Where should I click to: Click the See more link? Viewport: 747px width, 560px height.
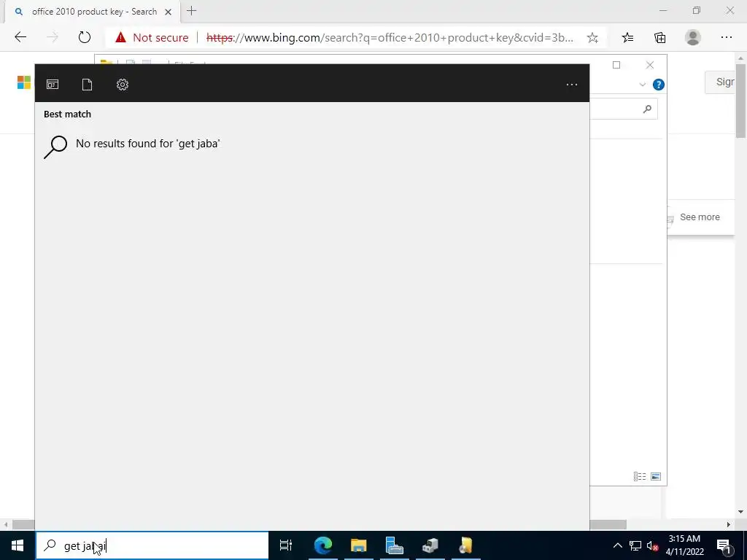700,217
